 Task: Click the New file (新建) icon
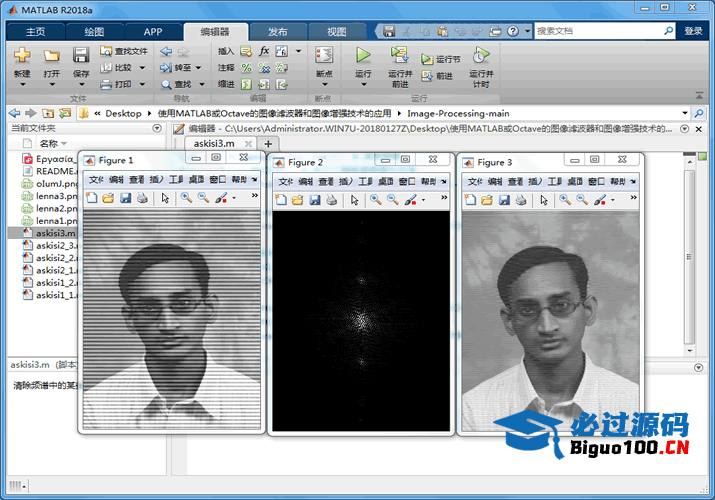(x=22, y=56)
